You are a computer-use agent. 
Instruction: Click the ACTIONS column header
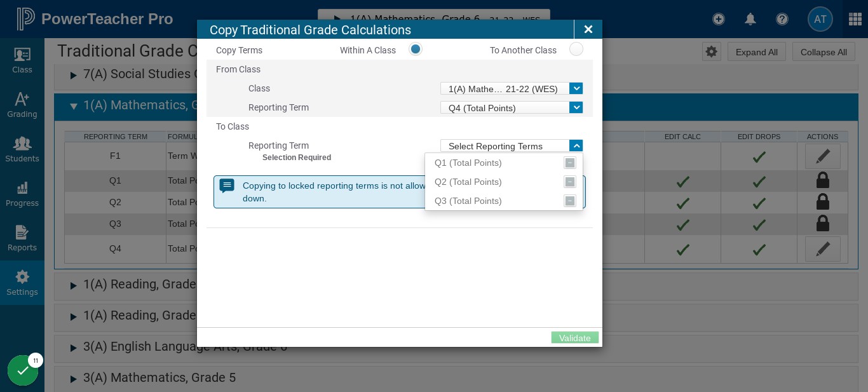tap(822, 137)
